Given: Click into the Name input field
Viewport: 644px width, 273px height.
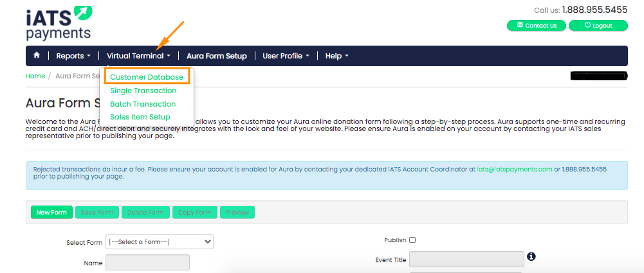Looking at the screenshot, I should [x=147, y=262].
